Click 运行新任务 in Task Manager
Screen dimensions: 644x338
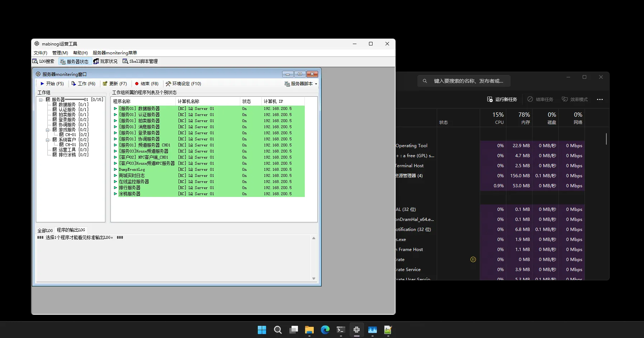(502, 99)
